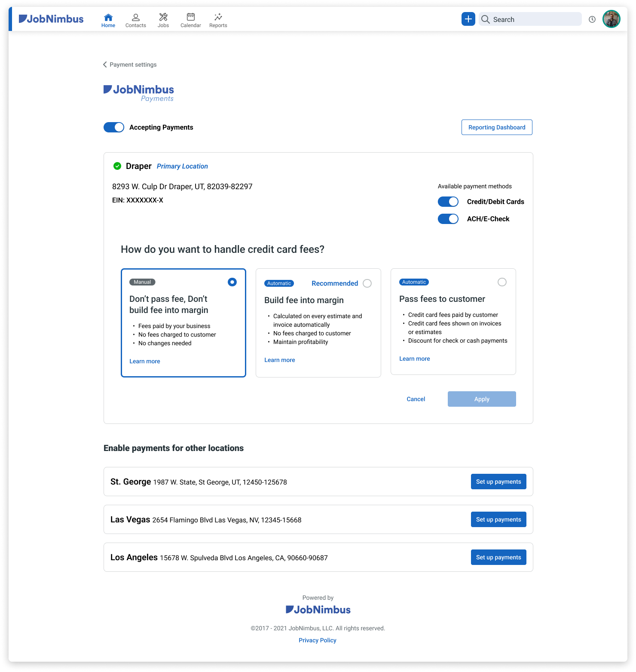Select the Pass fees to customer radio
Viewport: 636px width, 672px height.
(502, 282)
